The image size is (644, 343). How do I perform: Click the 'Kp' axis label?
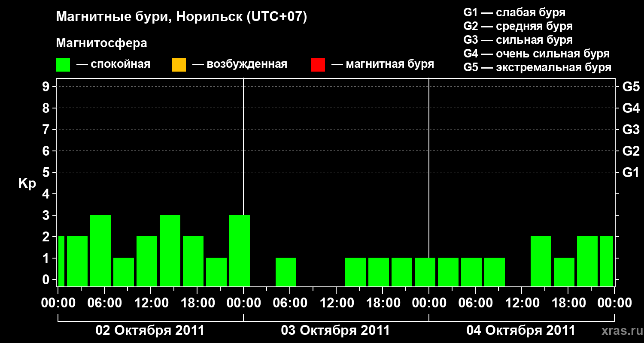[27, 184]
